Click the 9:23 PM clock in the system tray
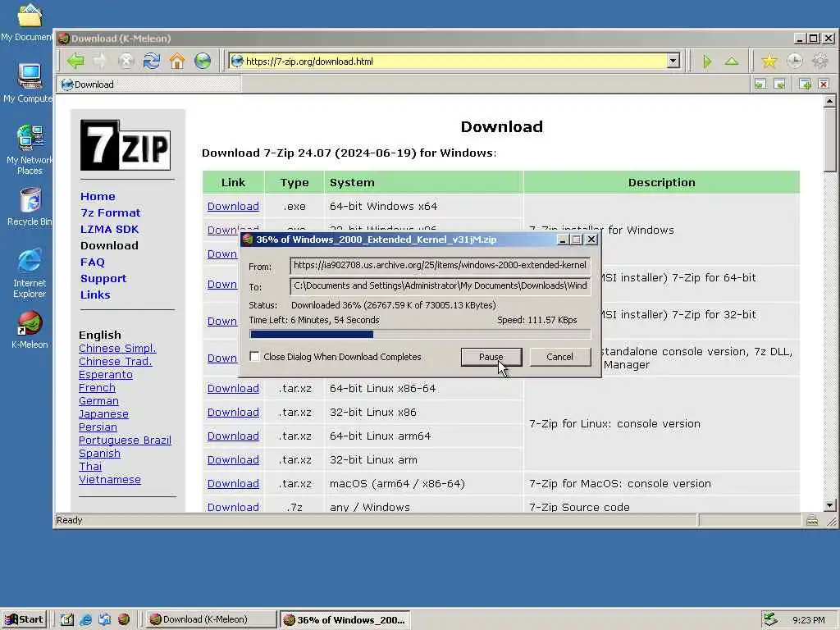Screen dimensions: 840x630 click(809, 620)
